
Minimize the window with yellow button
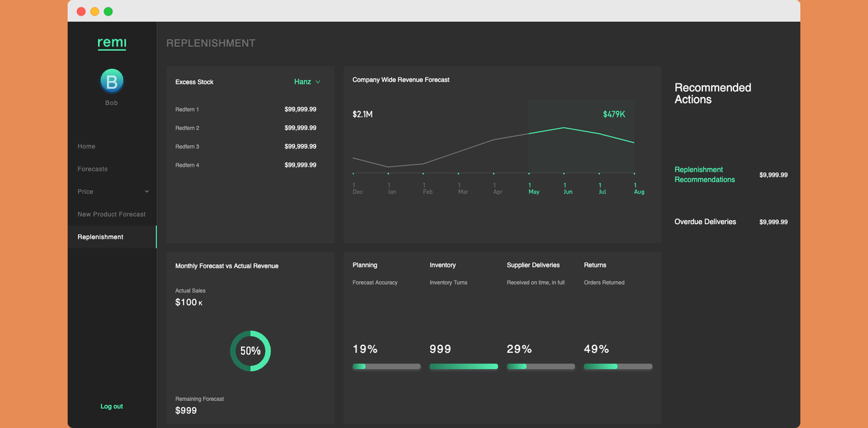95,12
